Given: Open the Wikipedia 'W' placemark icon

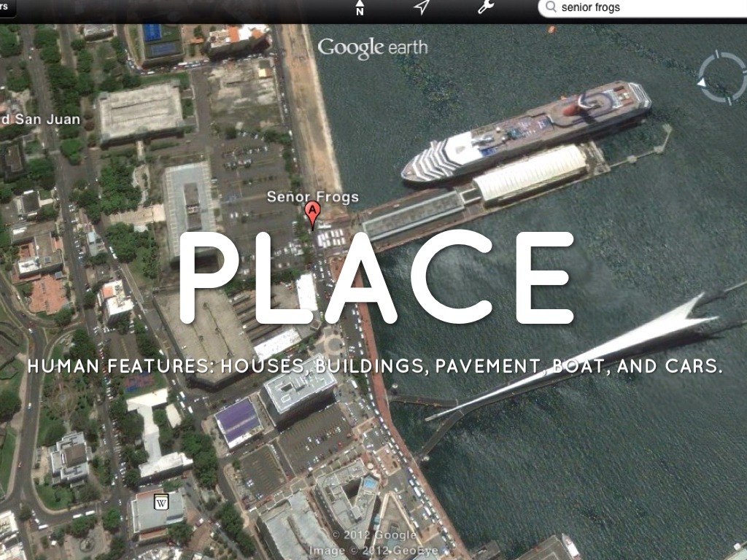Looking at the screenshot, I should 161,502.
